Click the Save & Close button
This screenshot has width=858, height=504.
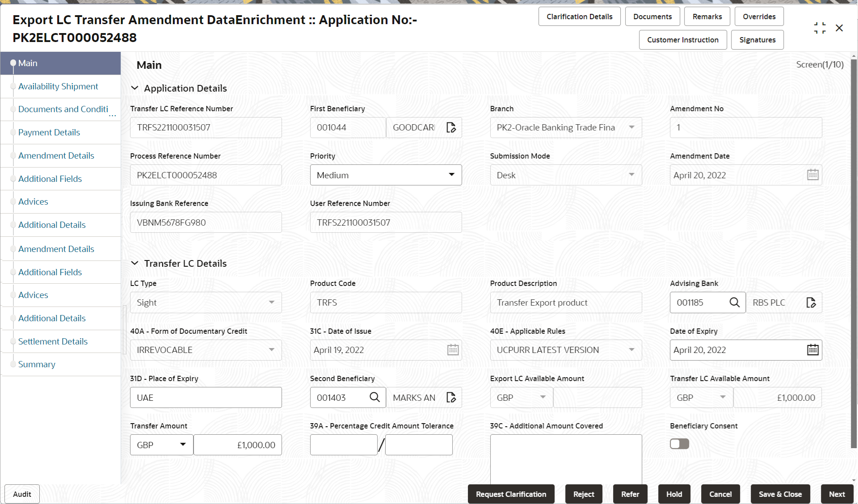coord(780,494)
